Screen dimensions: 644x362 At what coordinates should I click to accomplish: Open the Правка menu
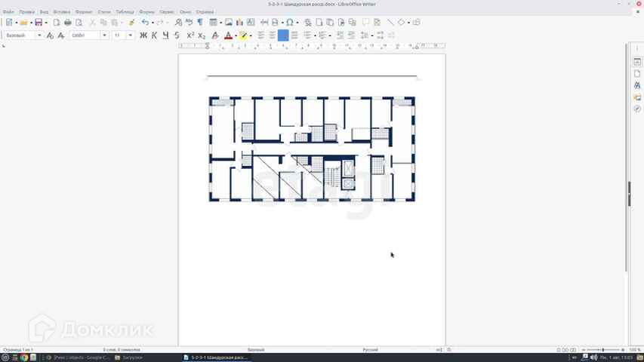27,12
